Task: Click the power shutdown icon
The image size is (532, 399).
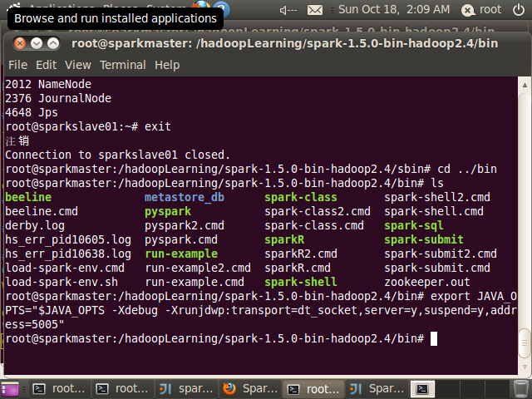Action: [x=519, y=10]
